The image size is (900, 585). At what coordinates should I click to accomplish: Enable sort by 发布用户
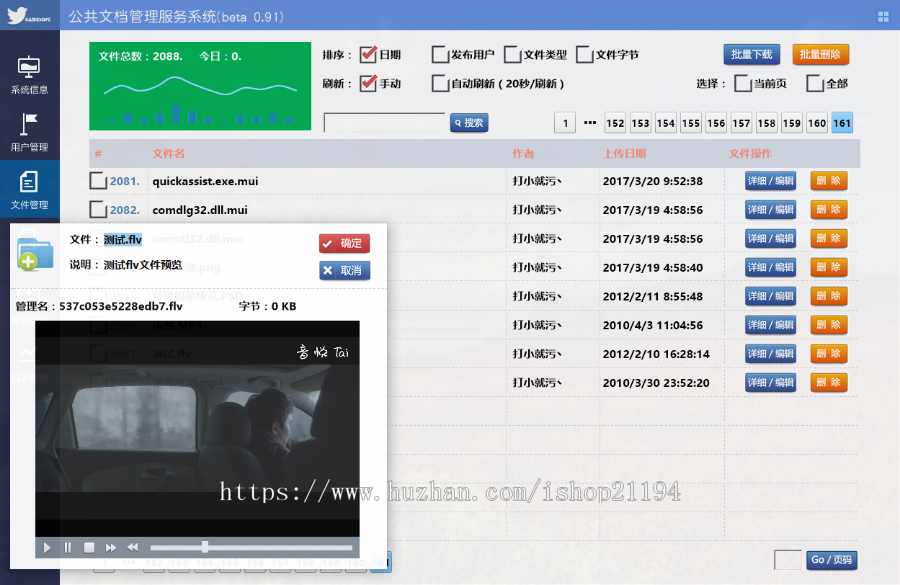440,55
